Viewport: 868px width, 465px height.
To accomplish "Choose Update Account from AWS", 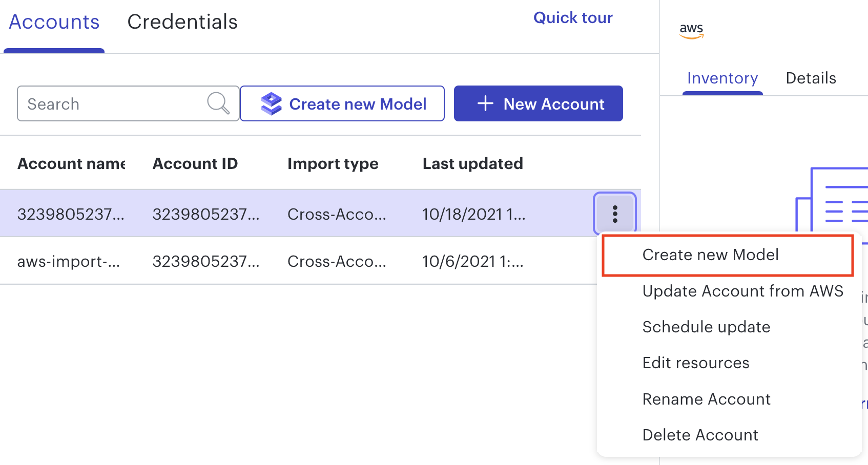I will click(742, 291).
